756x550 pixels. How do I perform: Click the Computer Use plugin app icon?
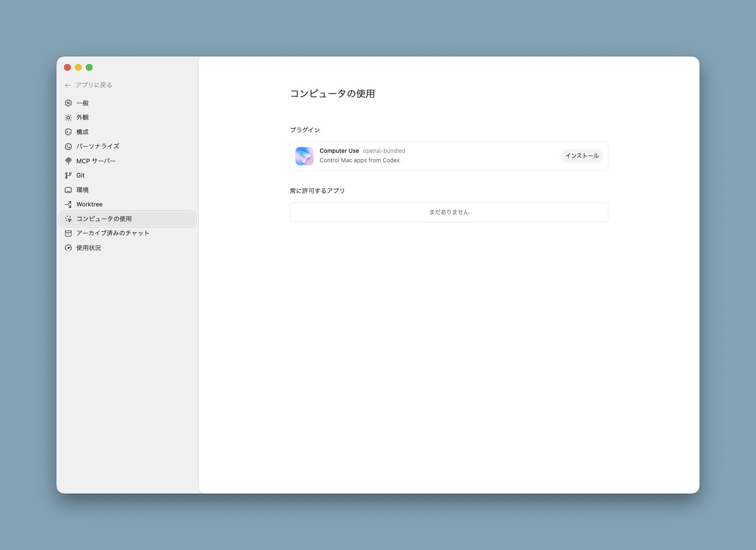(304, 156)
